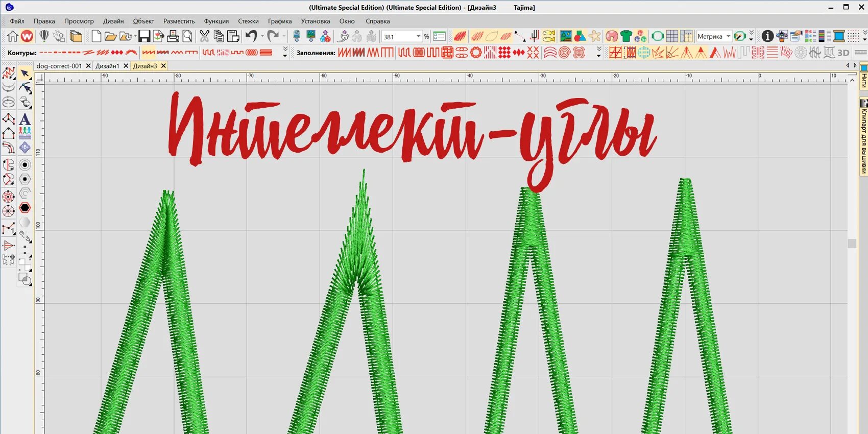Click the zoom value field showing 381

(x=398, y=37)
